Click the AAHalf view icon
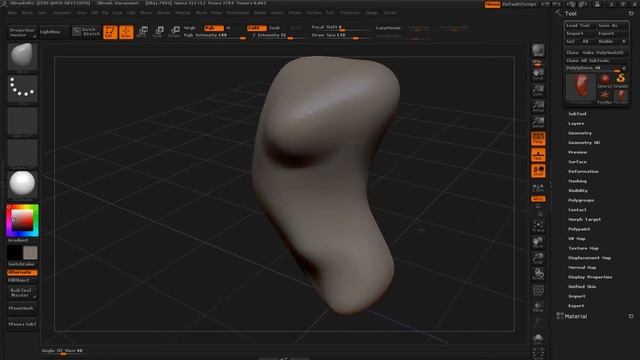Viewport: 640px width, 360px height. click(x=538, y=122)
